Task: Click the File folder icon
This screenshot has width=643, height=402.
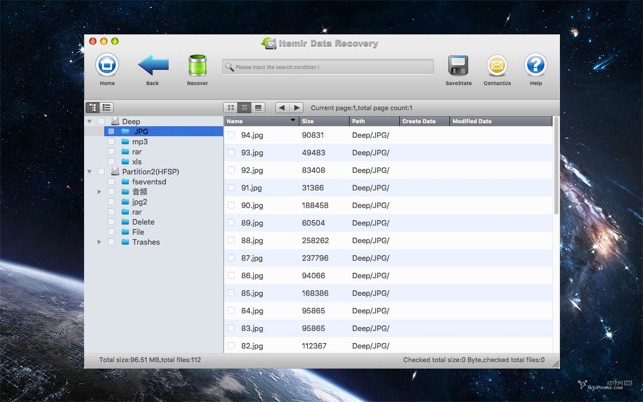Action: [125, 232]
